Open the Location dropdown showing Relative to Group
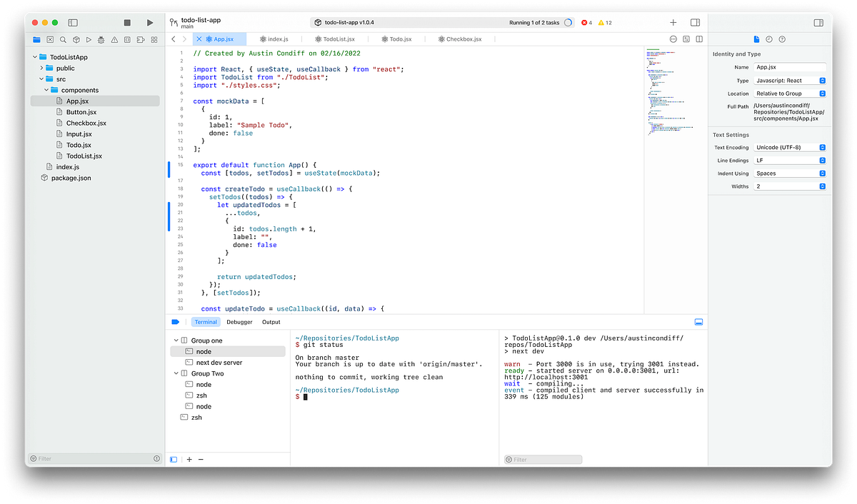Screen dimensions: 857x504 point(790,93)
